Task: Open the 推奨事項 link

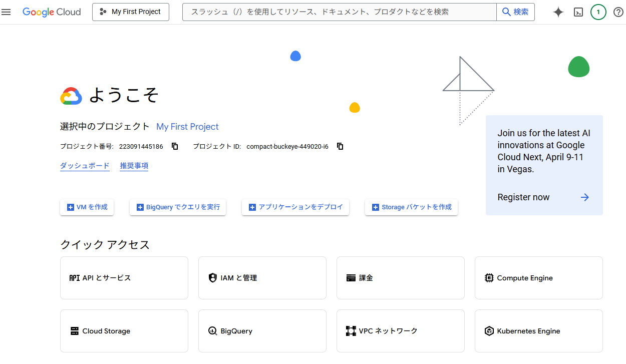Action: click(134, 165)
